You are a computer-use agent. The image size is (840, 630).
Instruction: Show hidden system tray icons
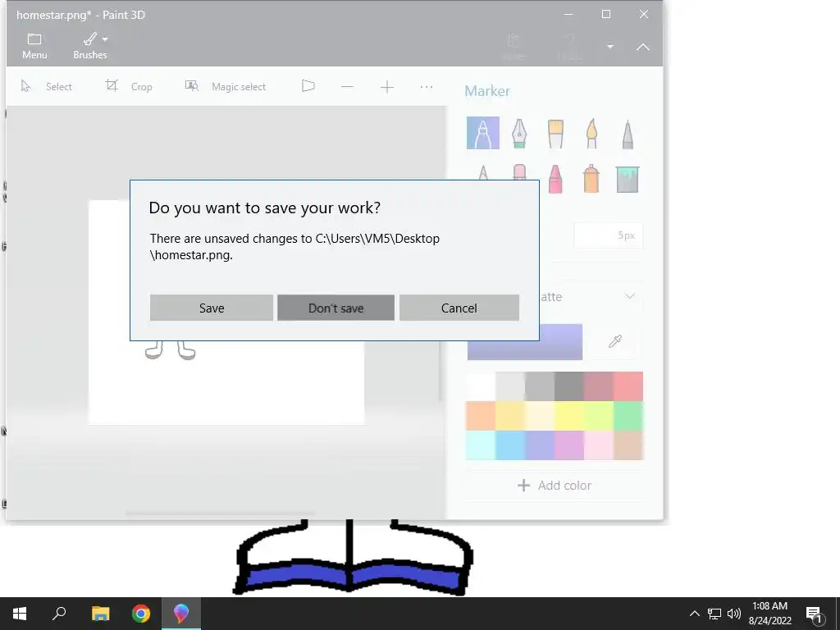tap(694, 614)
